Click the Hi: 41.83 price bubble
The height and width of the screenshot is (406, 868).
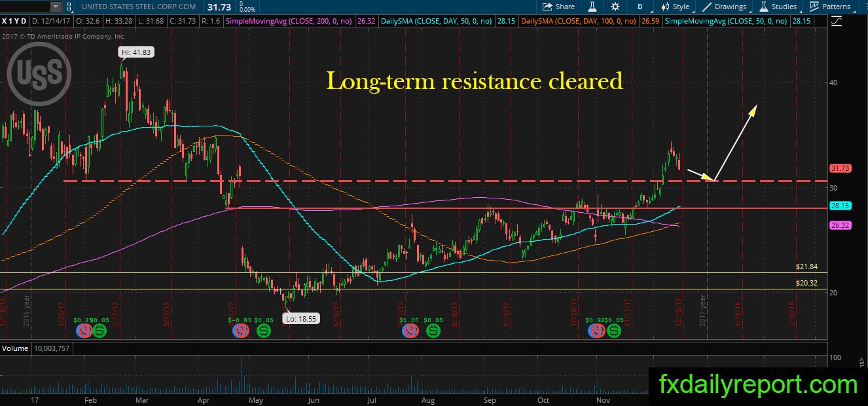(x=136, y=52)
